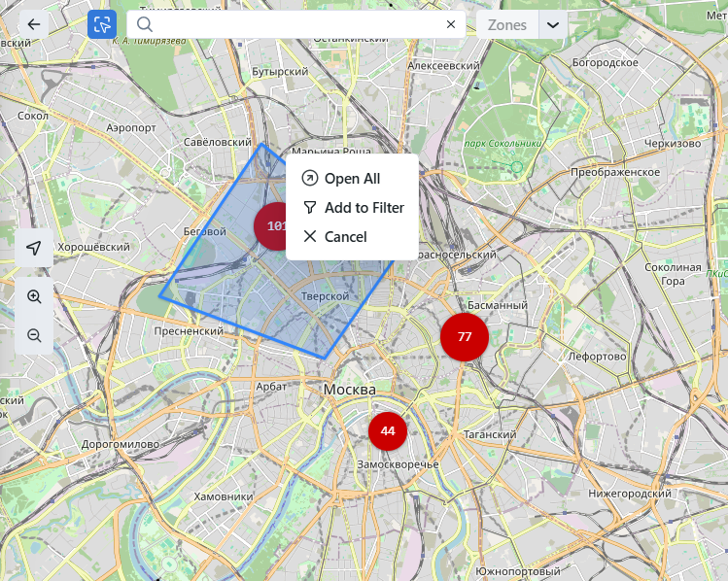This screenshot has width=728, height=581.
Task: Select Add to Filter menu option
Action: [x=364, y=208]
